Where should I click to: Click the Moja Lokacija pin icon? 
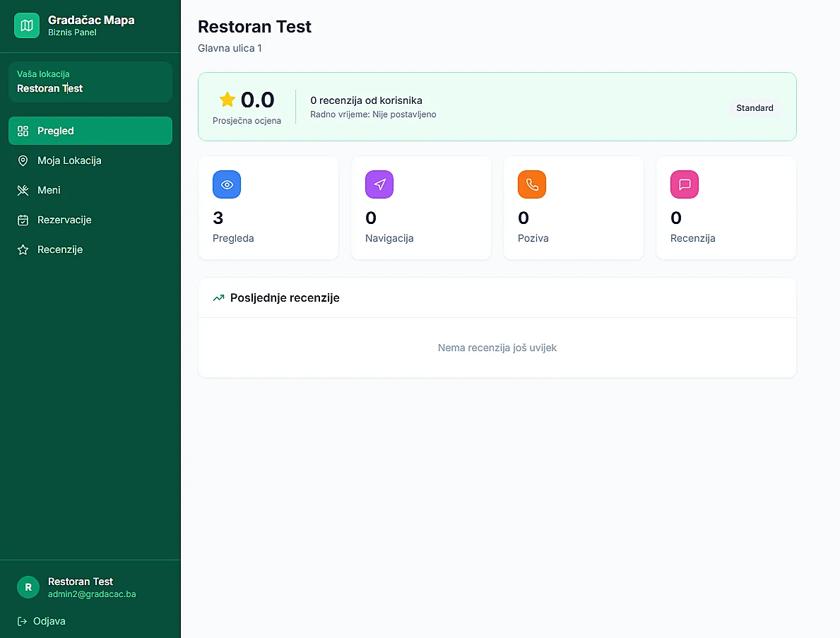coord(23,160)
